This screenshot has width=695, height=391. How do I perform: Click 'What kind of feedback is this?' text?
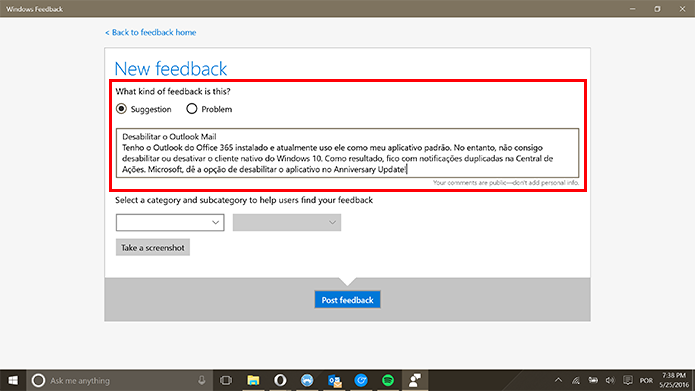173,91
